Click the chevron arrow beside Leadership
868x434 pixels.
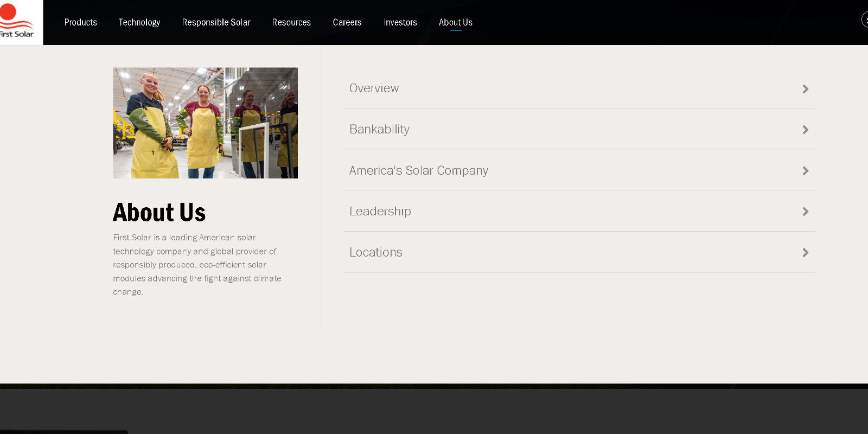[806, 212]
